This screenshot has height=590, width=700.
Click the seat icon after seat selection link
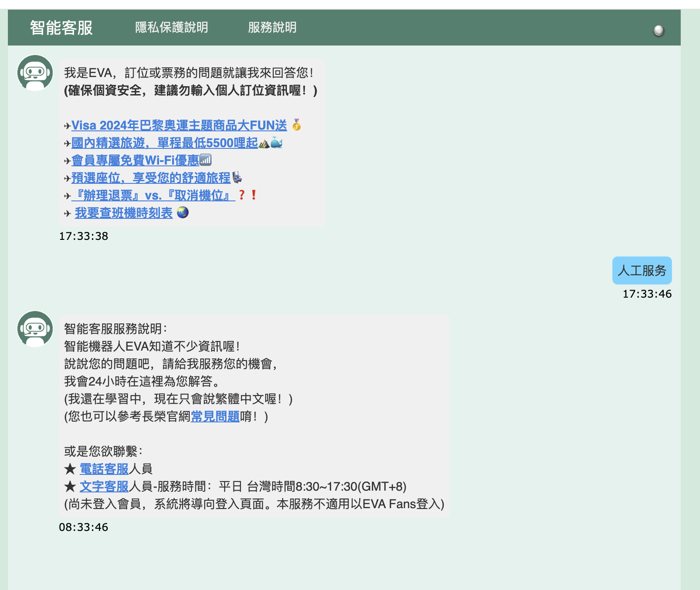[237, 178]
